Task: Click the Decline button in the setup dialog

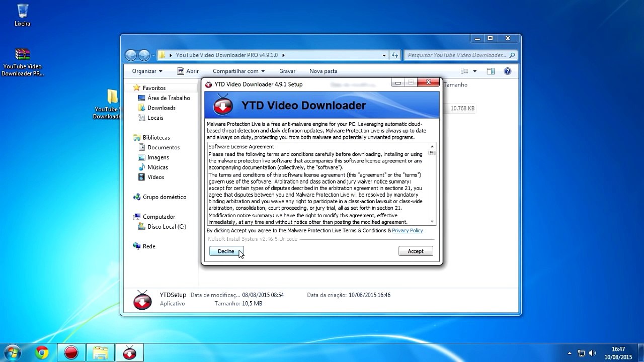Action: 226,251
